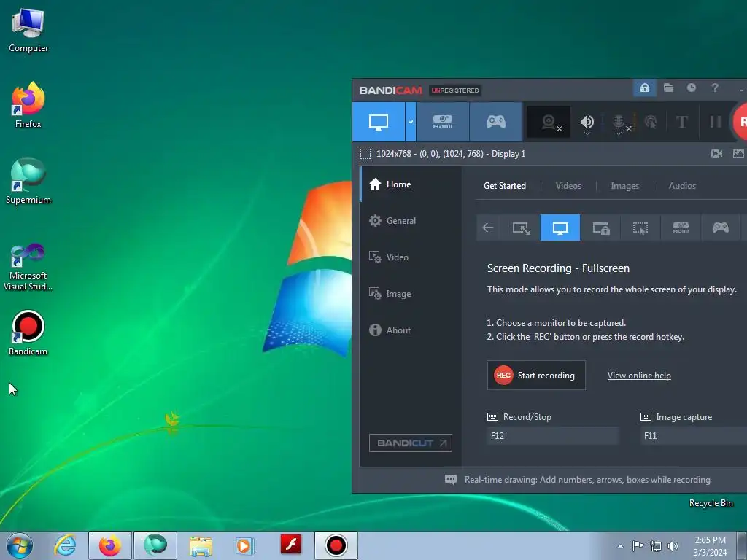Select around mouse recording mode icon
This screenshot has height=560, width=747.
tap(640, 227)
